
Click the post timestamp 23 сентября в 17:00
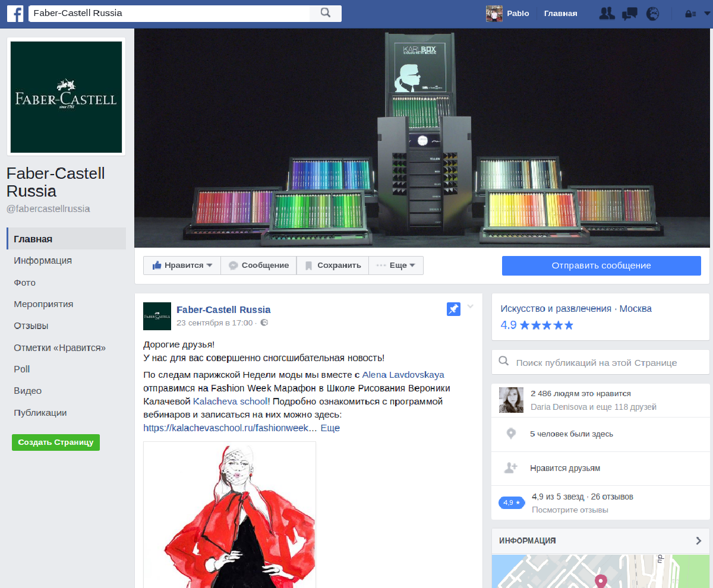[x=214, y=323]
